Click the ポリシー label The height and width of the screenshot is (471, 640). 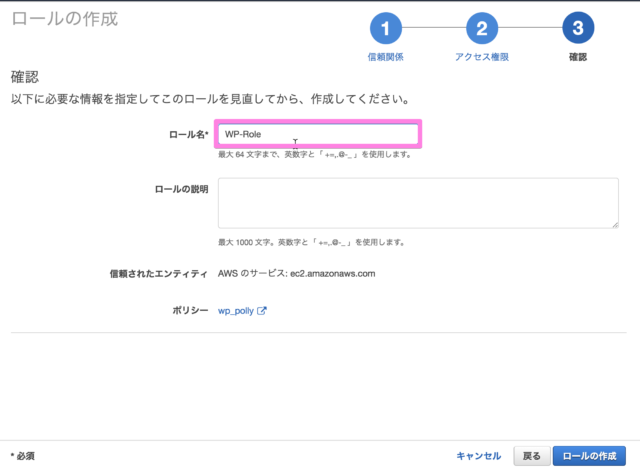pos(189,311)
